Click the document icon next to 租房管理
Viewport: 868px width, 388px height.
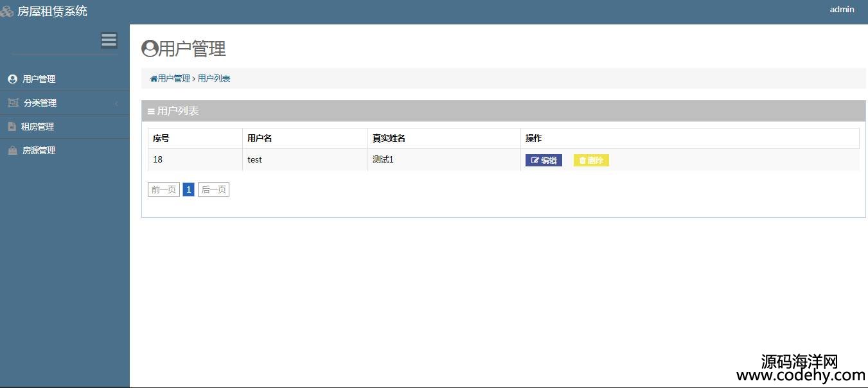[x=12, y=127]
